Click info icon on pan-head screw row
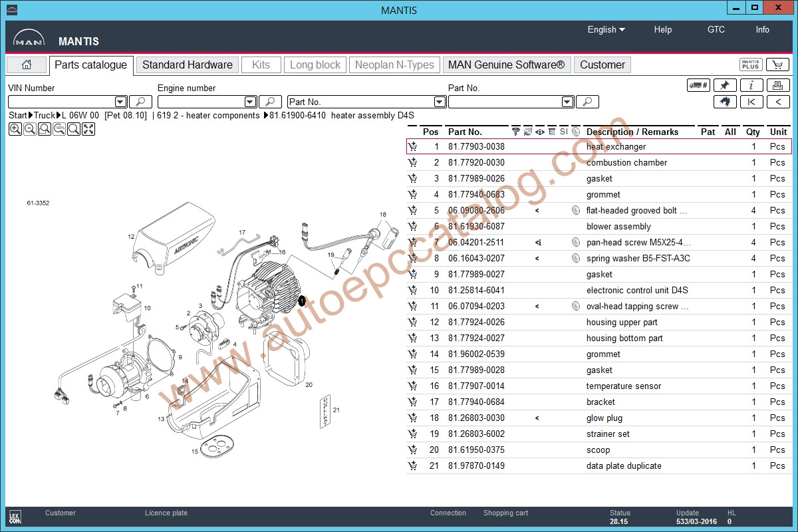Screen dimensions: 798x532 tap(538, 242)
